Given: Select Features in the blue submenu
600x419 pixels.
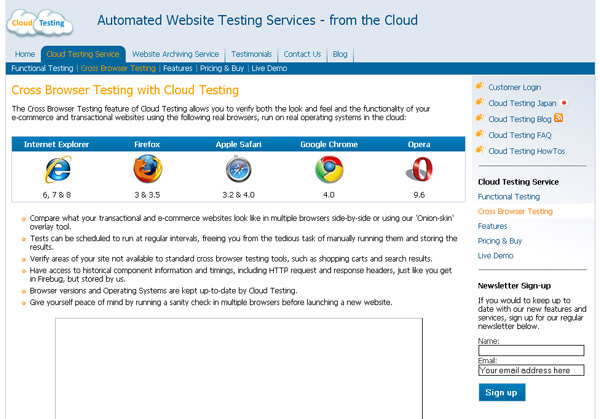Looking at the screenshot, I should tap(178, 68).
